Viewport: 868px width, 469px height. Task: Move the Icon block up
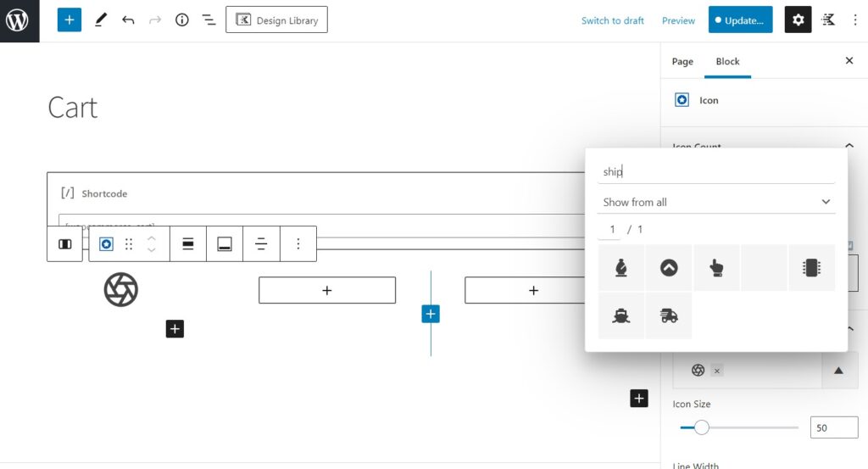(x=151, y=238)
